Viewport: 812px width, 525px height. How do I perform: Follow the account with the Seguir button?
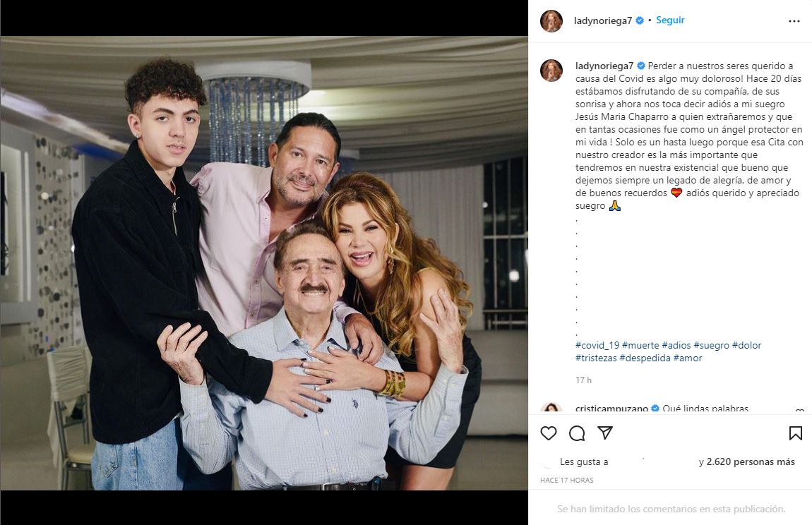(670, 20)
